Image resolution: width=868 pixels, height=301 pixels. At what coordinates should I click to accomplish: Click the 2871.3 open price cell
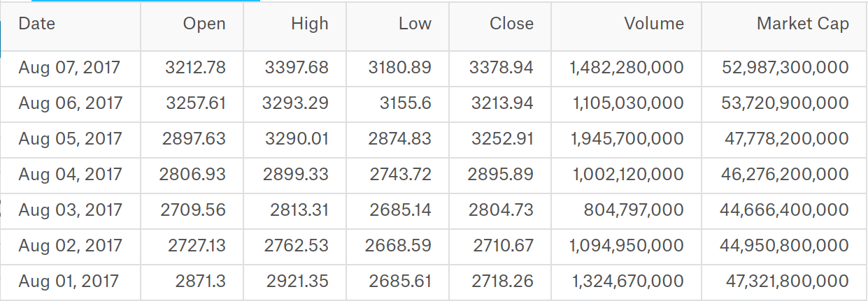click(x=192, y=281)
